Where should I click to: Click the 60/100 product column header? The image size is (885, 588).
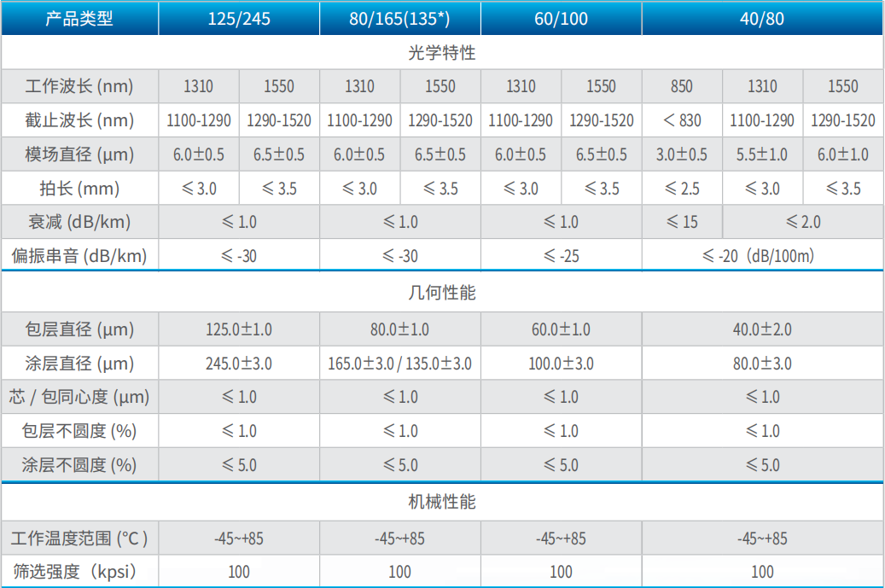[561, 18]
